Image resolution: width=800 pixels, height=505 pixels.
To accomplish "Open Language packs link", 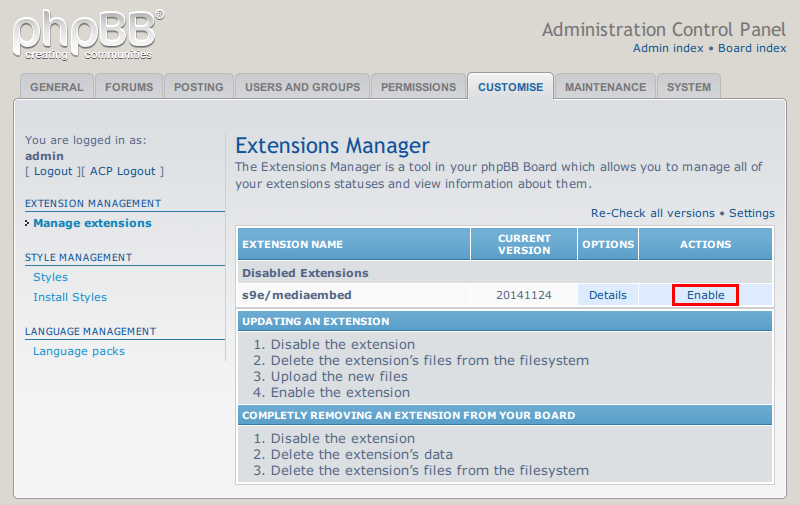I will (79, 351).
